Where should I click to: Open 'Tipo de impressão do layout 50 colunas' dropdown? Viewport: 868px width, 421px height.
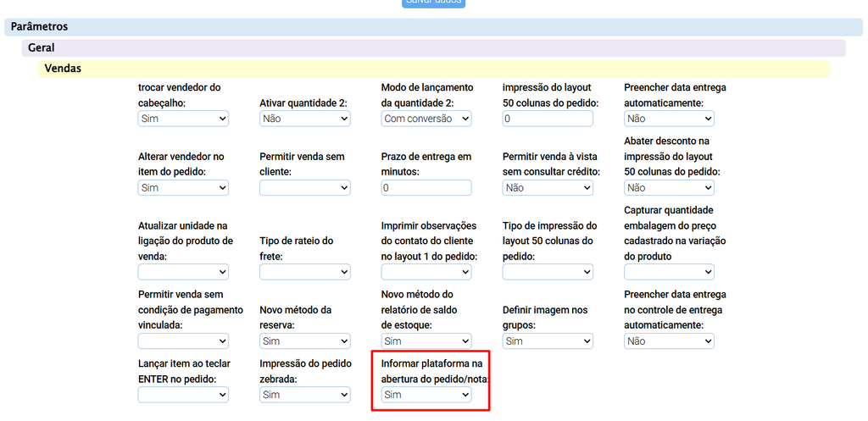point(548,272)
